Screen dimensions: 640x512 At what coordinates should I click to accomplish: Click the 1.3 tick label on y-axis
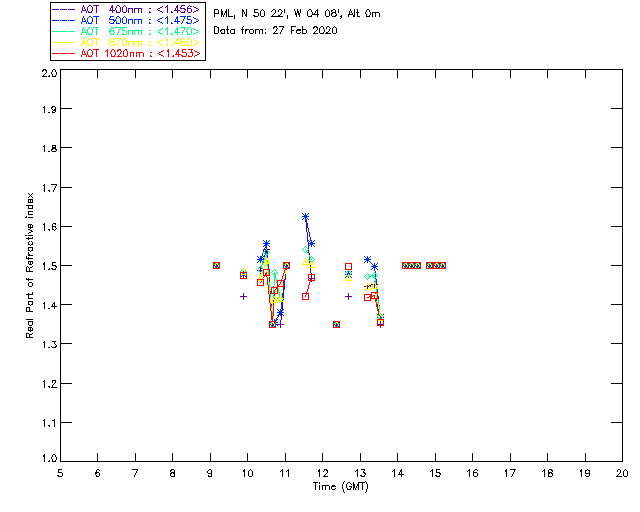click(49, 344)
